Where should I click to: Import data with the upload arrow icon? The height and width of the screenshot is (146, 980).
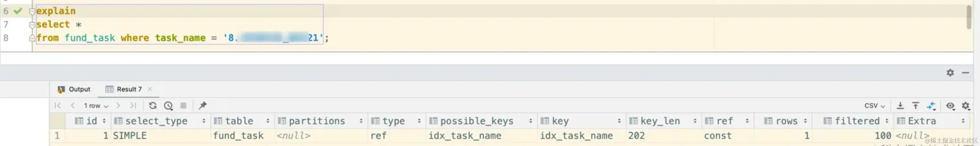915,105
